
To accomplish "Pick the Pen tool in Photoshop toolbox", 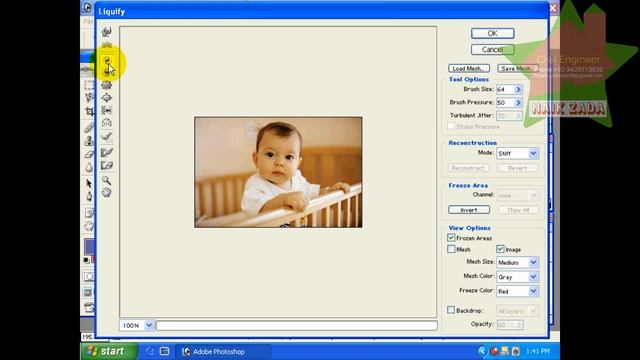I will tap(89, 197).
